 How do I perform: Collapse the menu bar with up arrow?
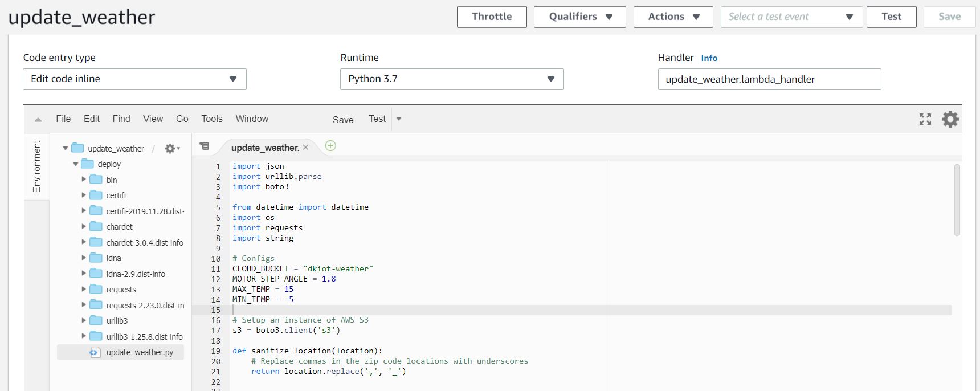pos(38,120)
